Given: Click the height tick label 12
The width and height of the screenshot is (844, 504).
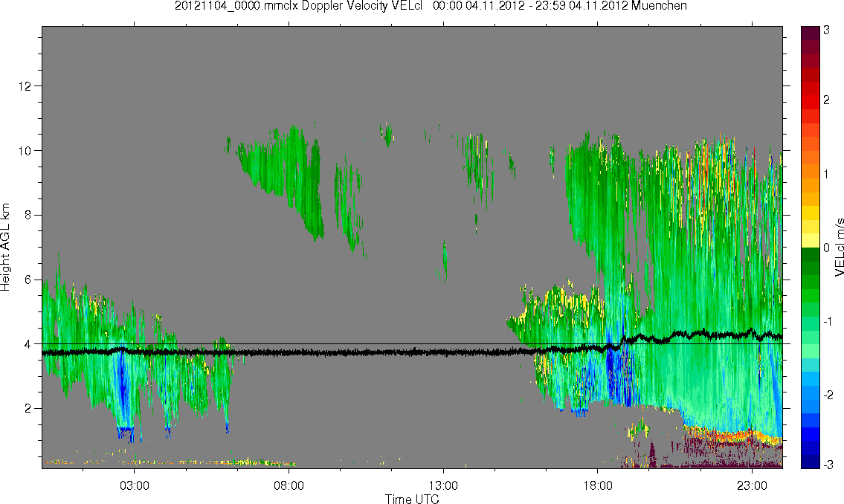Looking at the screenshot, I should click(x=25, y=86).
